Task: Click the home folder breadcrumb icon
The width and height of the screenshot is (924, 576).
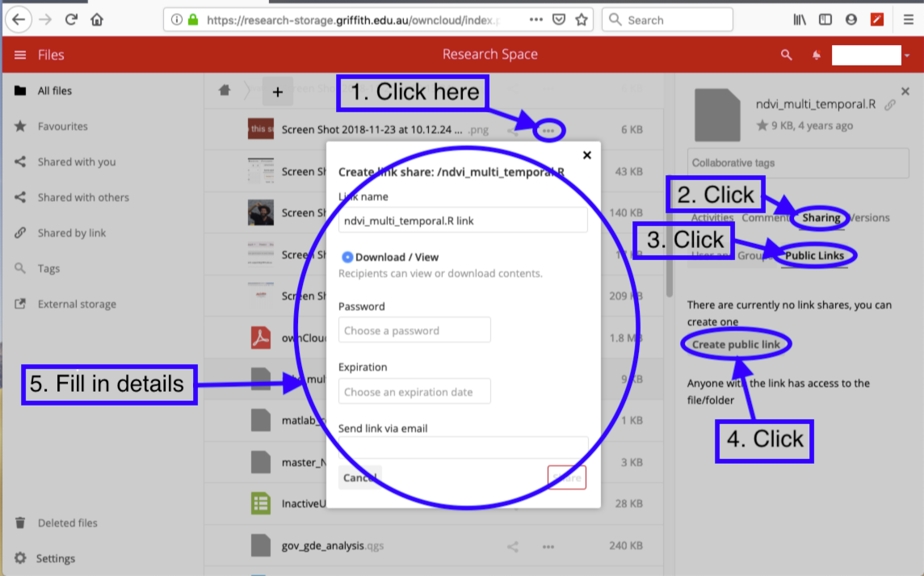Action: 225,91
